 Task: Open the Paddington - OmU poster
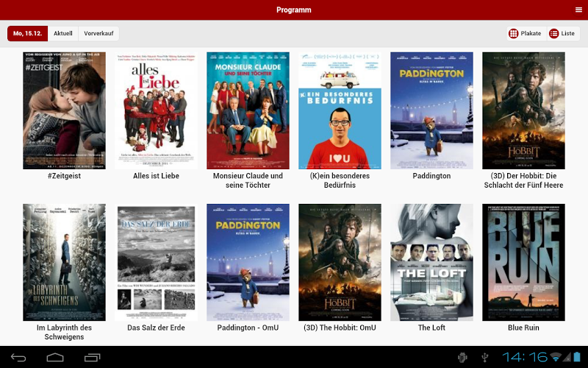pyautogui.click(x=248, y=262)
